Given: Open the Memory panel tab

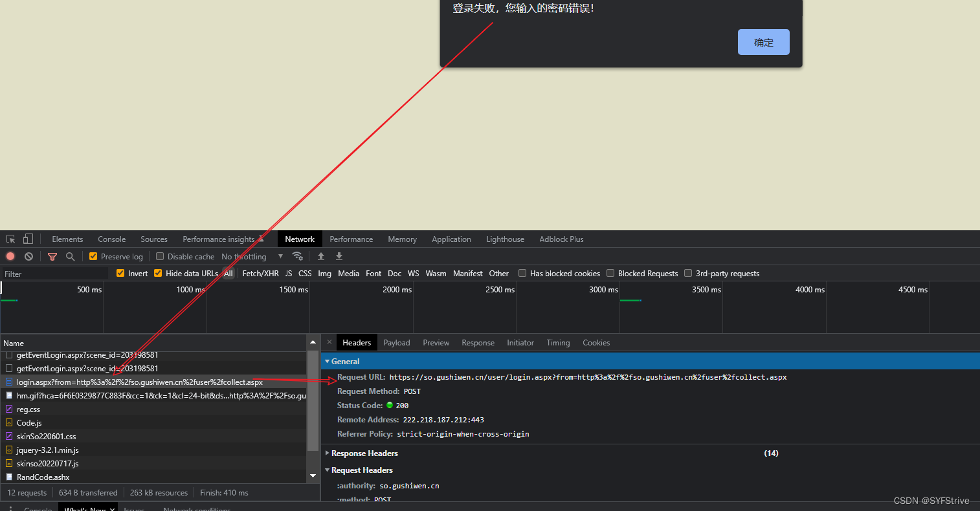Looking at the screenshot, I should click(x=403, y=239).
